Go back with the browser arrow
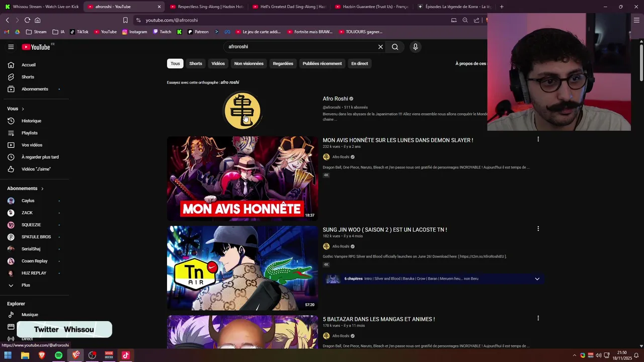The height and width of the screenshot is (362, 644). 7,20
